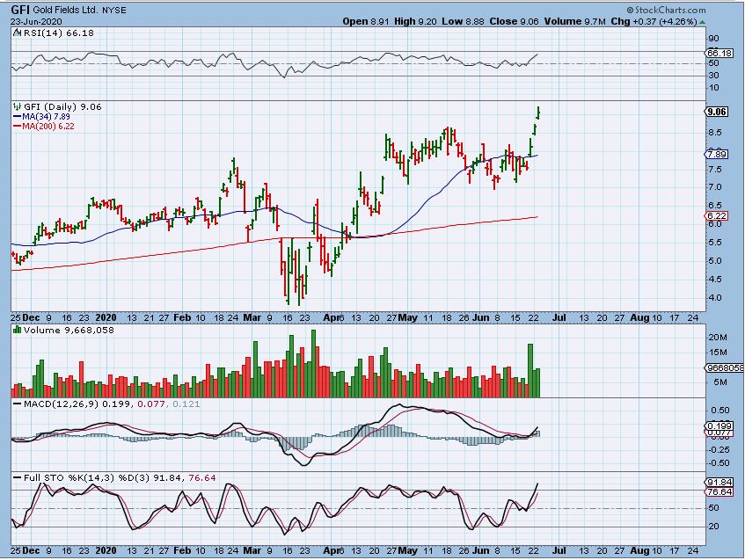This screenshot has width=745, height=560.
Task: Click the 4.0 price axis label
Action: 715,298
